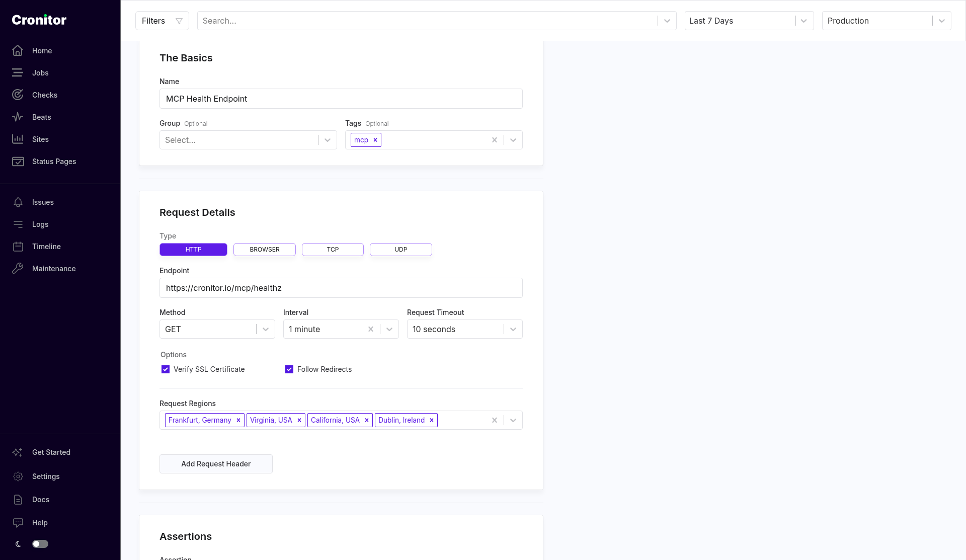966x560 pixels.
Task: Click the Maintenance wrench icon
Action: pyautogui.click(x=18, y=269)
